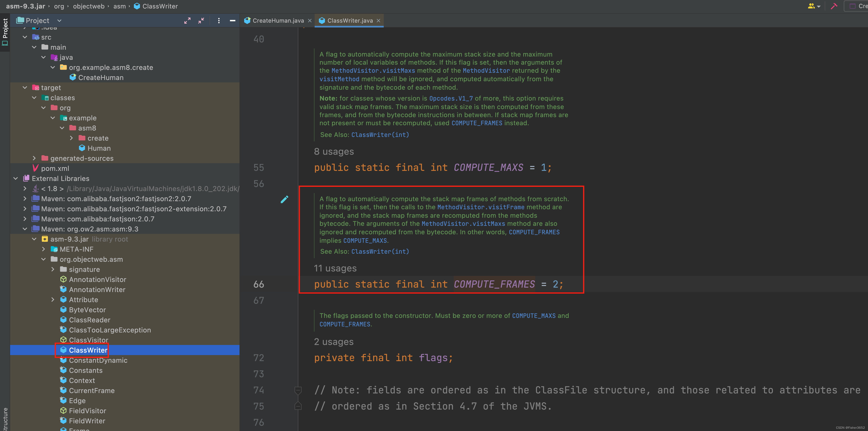The image size is (868, 431).
Task: Toggle the Project tool window side tab
Action: pos(5,32)
